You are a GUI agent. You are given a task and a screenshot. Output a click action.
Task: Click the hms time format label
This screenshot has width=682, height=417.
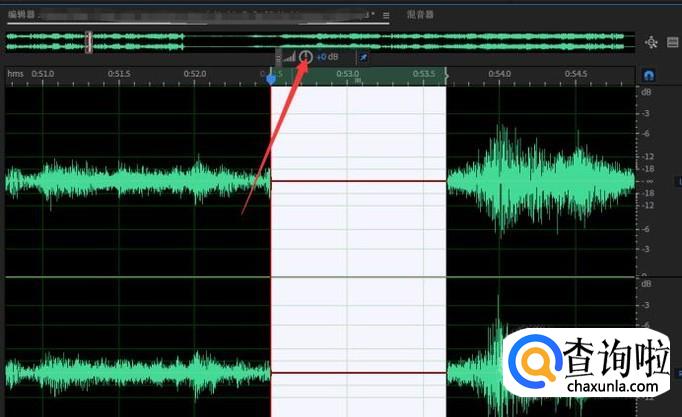[15, 74]
